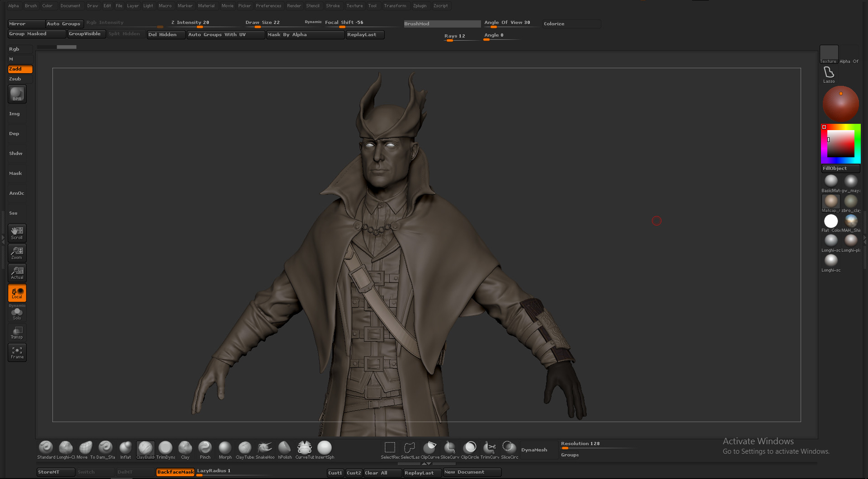Click the Group Masked button
Viewport: 868px width, 479px height.
(37, 34)
